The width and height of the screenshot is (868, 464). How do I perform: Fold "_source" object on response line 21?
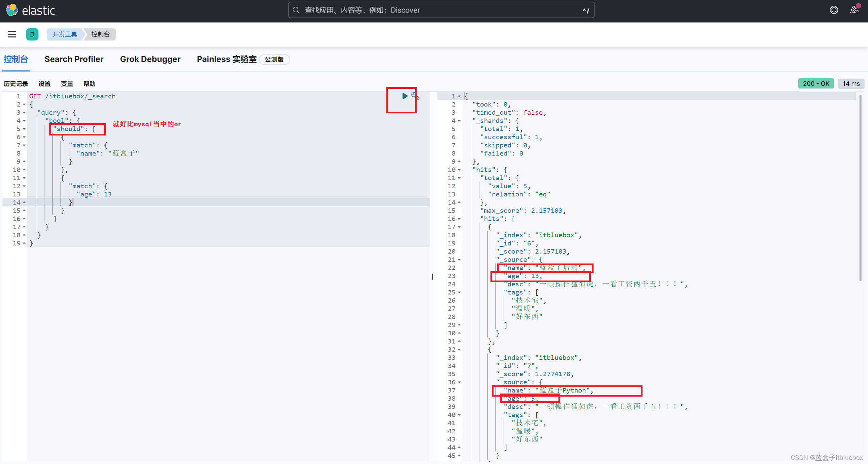click(x=459, y=260)
